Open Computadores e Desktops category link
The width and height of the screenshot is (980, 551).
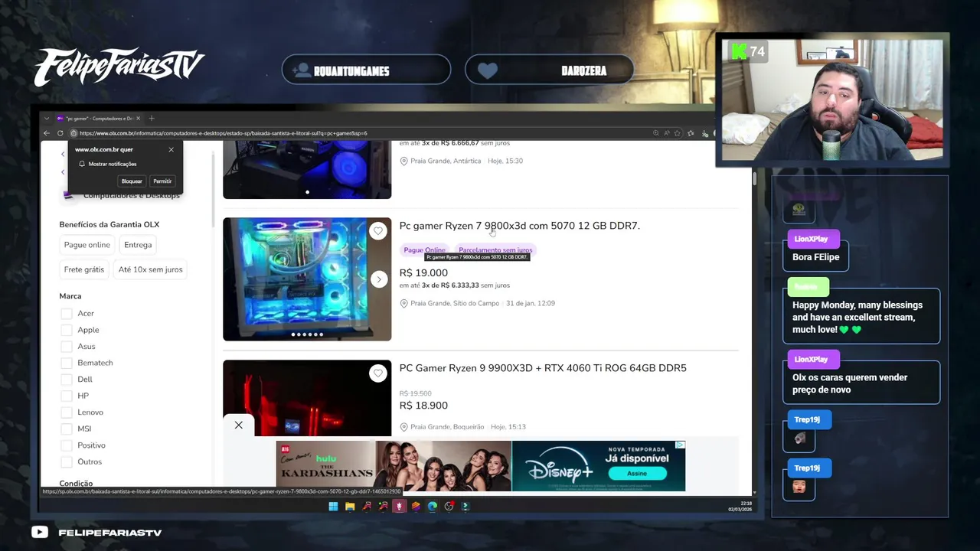(x=132, y=196)
